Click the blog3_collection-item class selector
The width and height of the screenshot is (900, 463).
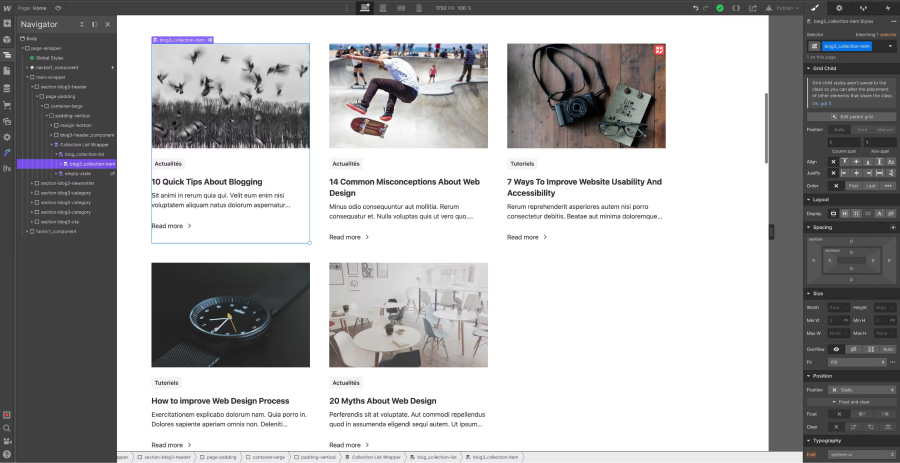coord(847,46)
